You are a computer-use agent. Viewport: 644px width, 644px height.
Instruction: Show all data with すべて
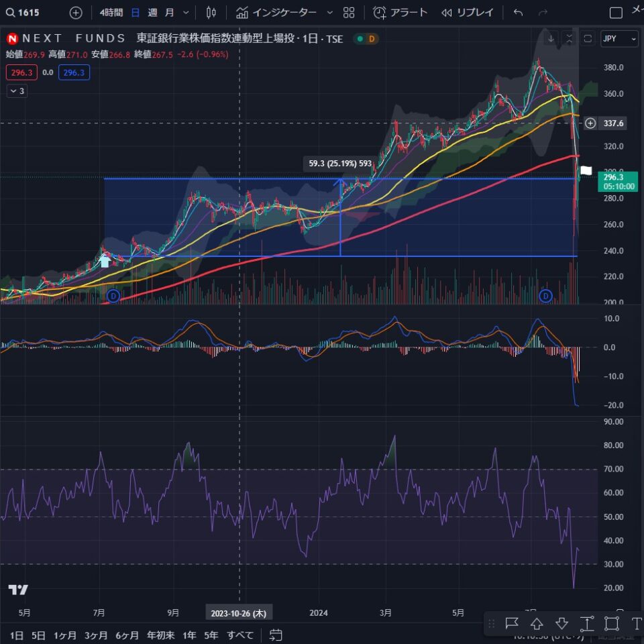(x=240, y=635)
